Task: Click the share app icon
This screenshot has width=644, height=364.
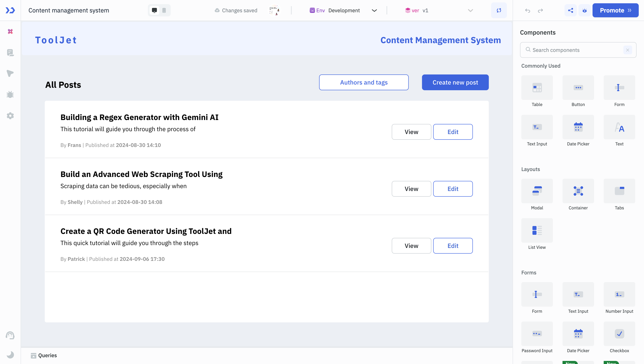Action: point(570,10)
